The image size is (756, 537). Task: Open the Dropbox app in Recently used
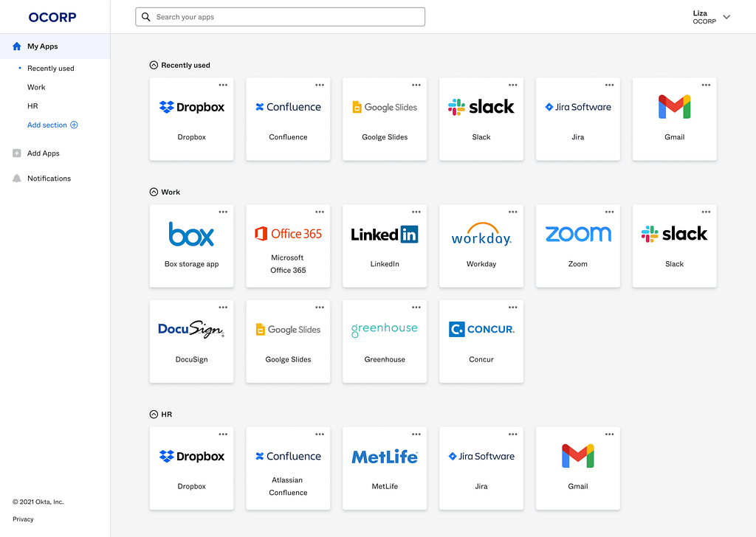(191, 119)
